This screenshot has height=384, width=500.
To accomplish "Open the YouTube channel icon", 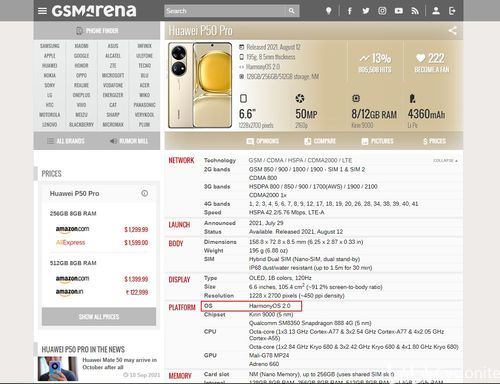I will pos(398,11).
